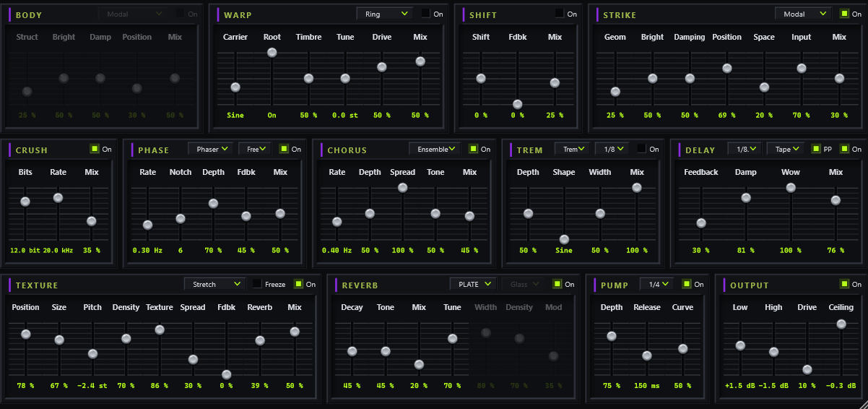Open the Texture Stretch mode dropdown
868x409 pixels.
[215, 284]
